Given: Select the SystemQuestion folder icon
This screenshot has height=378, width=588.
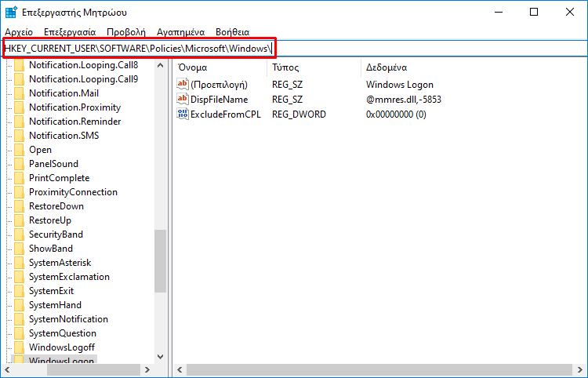Looking at the screenshot, I should tap(19, 333).
